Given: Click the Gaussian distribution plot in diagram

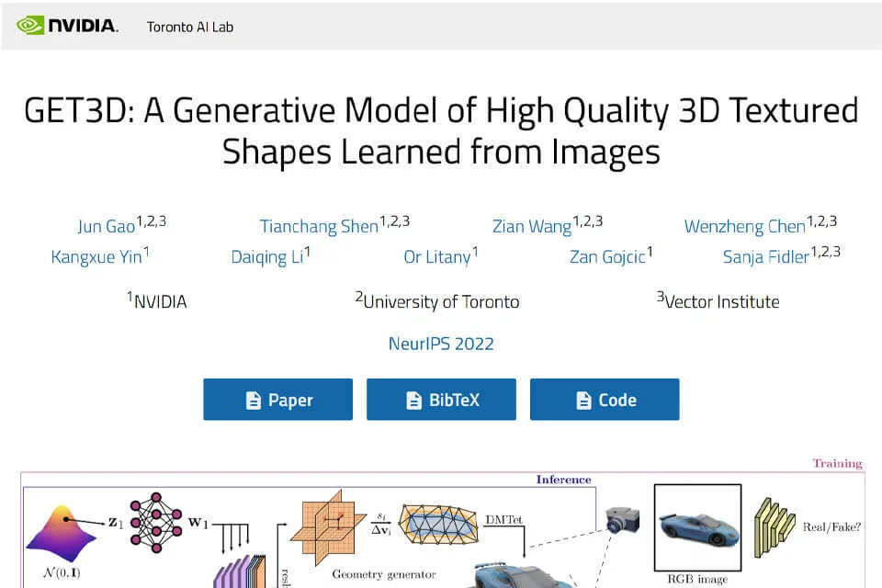Looking at the screenshot, I should [x=61, y=534].
